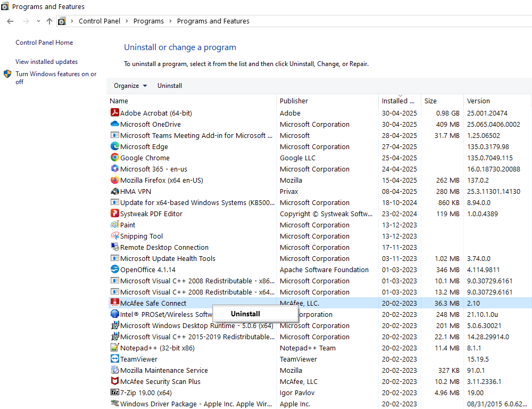The image size is (532, 409).
Task: Select the Microsoft Visual C++ 2008 x64 row
Action: point(320,292)
